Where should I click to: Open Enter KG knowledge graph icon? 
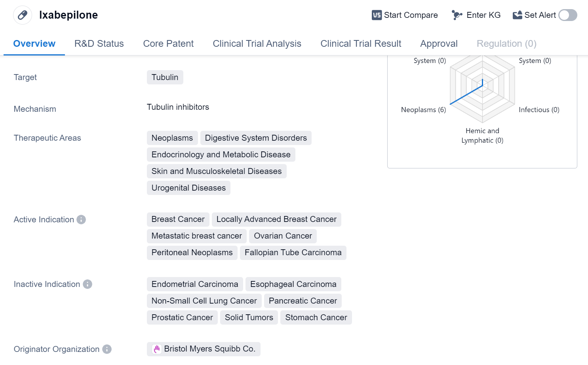(457, 15)
